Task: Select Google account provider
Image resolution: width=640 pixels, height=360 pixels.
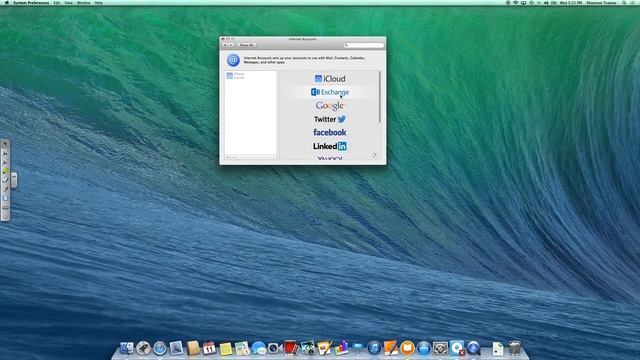Action: point(330,106)
